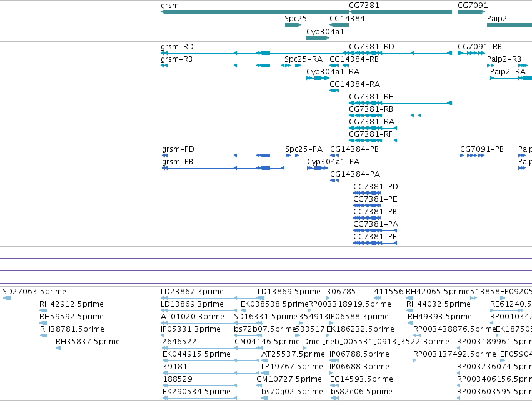Click the RH49393.5prime EST label
The image size is (532, 401).
click(439, 317)
